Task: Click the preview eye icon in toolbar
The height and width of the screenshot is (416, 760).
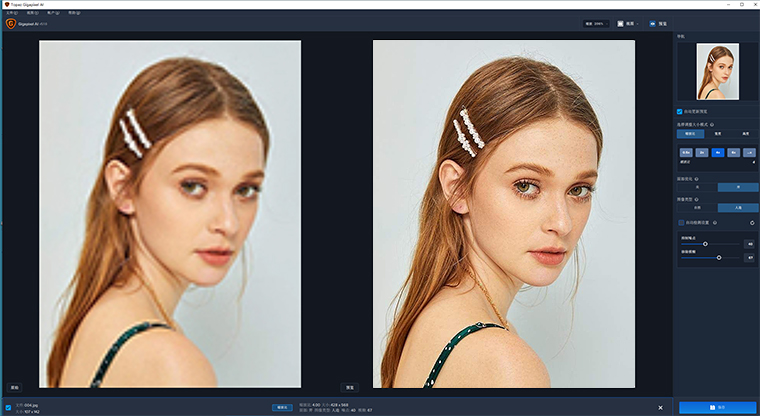Action: point(652,21)
